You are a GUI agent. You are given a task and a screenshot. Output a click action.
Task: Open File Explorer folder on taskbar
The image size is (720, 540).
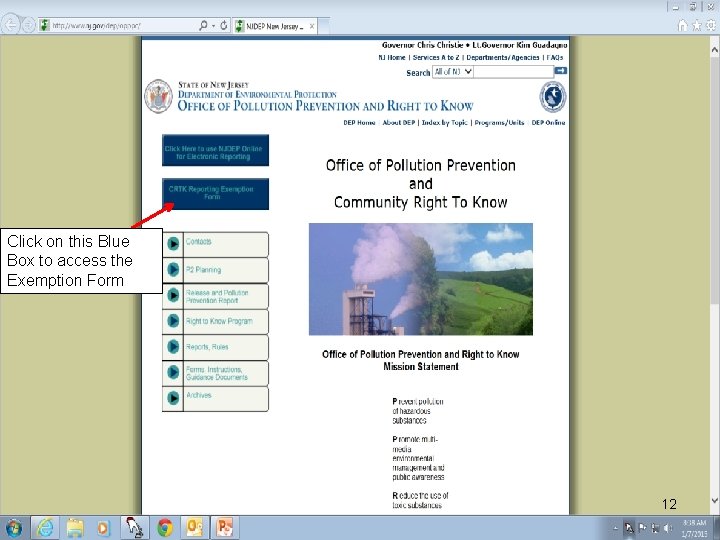point(75,528)
